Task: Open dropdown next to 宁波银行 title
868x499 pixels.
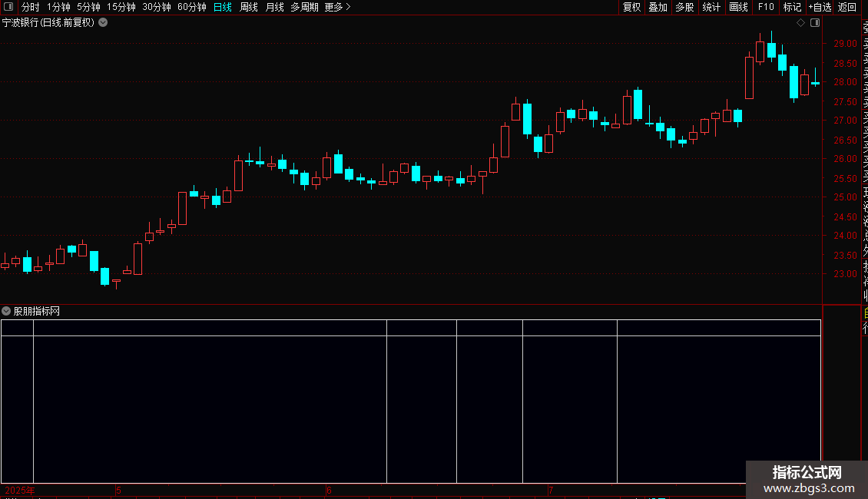Action: [103, 23]
